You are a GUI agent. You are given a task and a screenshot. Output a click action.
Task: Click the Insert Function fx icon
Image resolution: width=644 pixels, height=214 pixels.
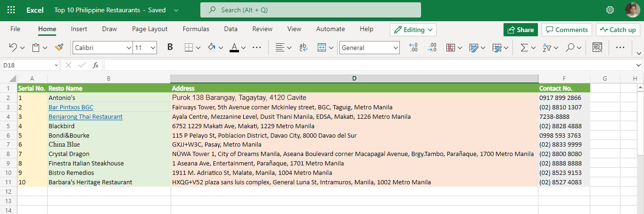tap(95, 65)
